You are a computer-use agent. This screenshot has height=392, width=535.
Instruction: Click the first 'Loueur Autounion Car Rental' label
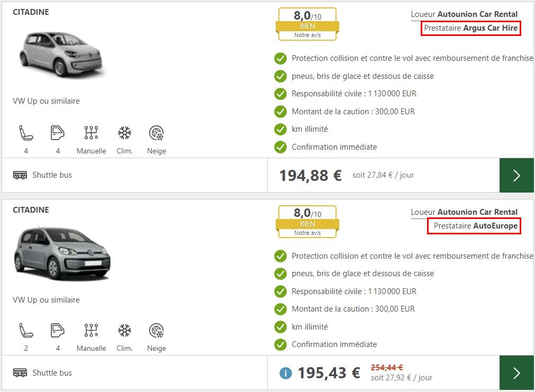point(464,14)
